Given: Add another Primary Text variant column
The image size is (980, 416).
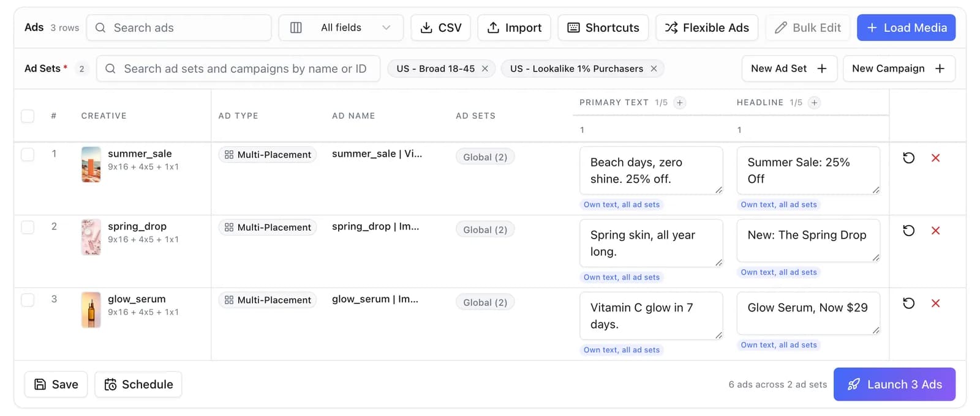Looking at the screenshot, I should (679, 103).
